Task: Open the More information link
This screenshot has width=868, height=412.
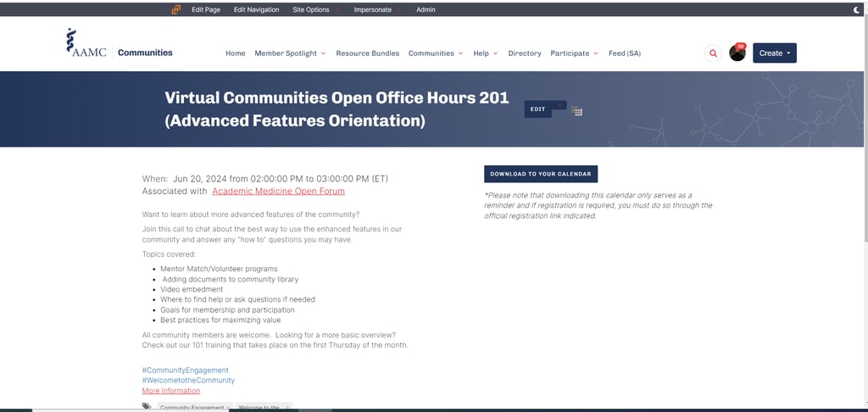Action: click(x=171, y=391)
